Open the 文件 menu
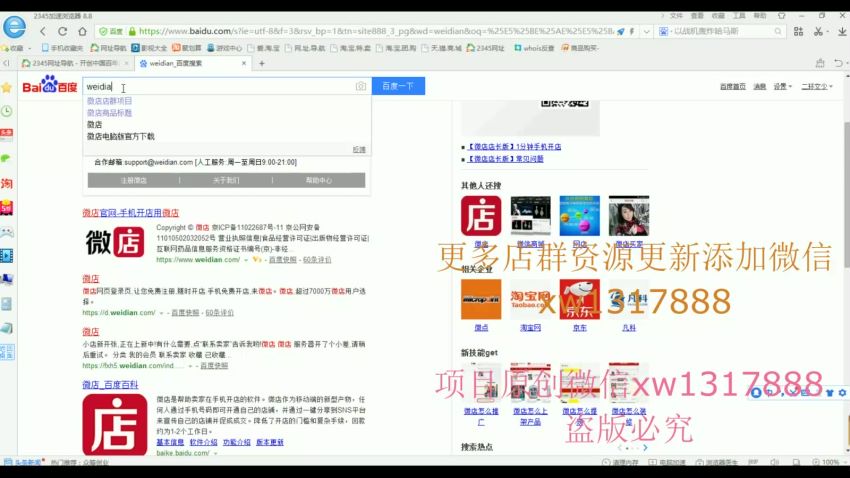The image size is (850, 478). click(676, 16)
